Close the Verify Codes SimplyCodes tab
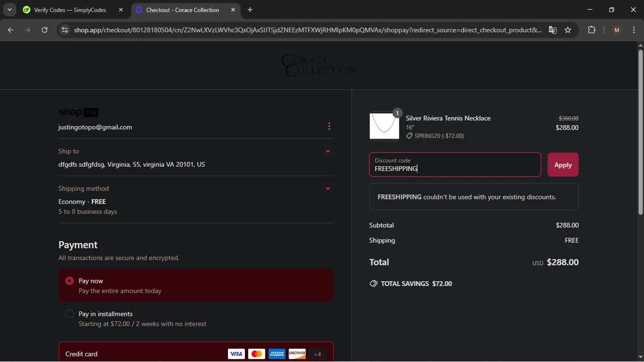This screenshot has height=362, width=644. point(121,10)
